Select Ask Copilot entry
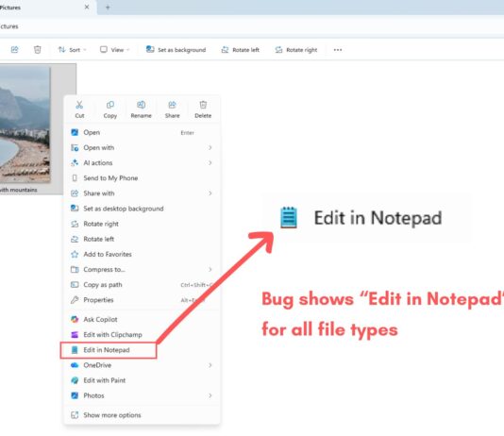The height and width of the screenshot is (436, 504). (x=142, y=319)
